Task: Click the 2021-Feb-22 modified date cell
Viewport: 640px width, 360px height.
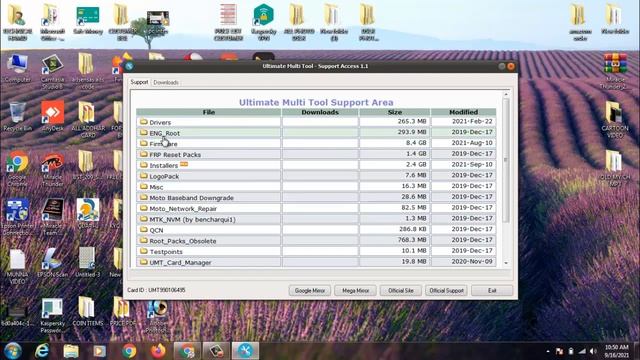Action: coord(463,121)
